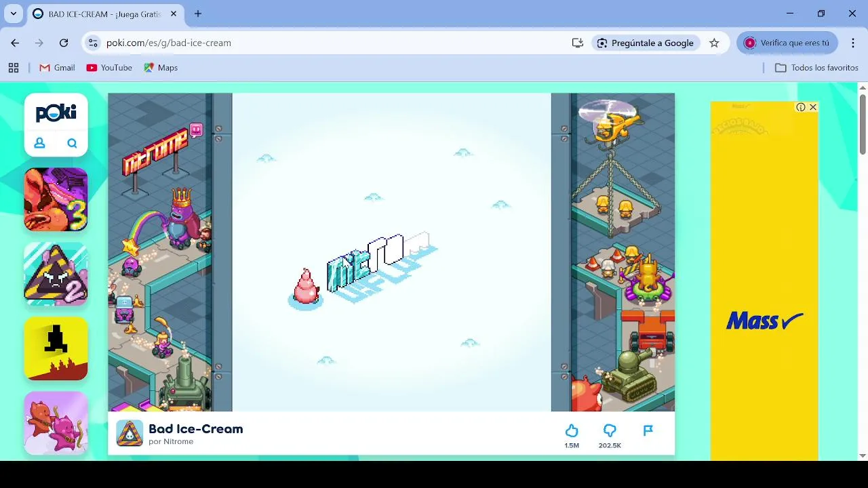
Task: Open the Chrome three-dot menu
Action: 852,43
